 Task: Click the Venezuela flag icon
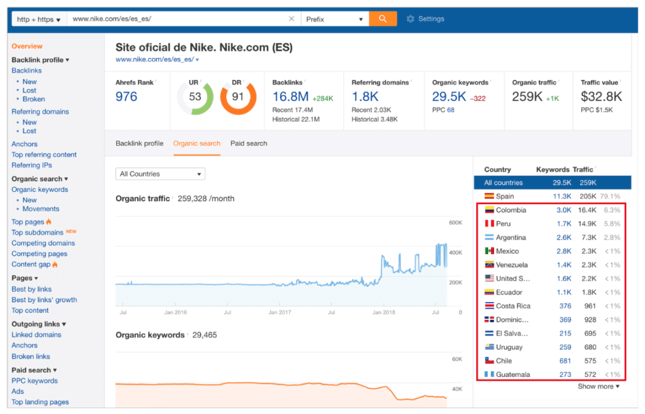coord(489,265)
